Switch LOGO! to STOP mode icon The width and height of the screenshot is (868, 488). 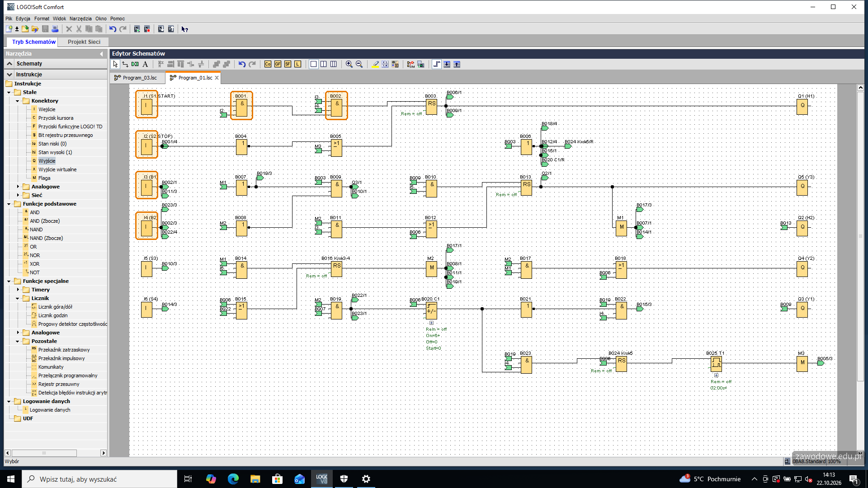147,29
